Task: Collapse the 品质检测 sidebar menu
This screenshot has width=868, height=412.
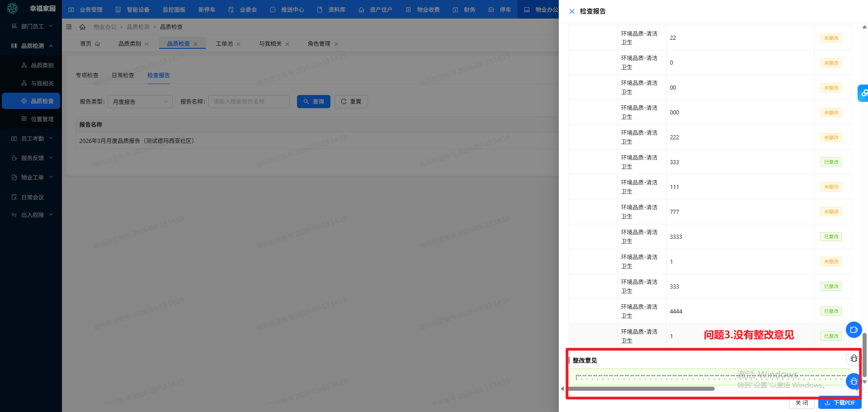Action: (32, 46)
